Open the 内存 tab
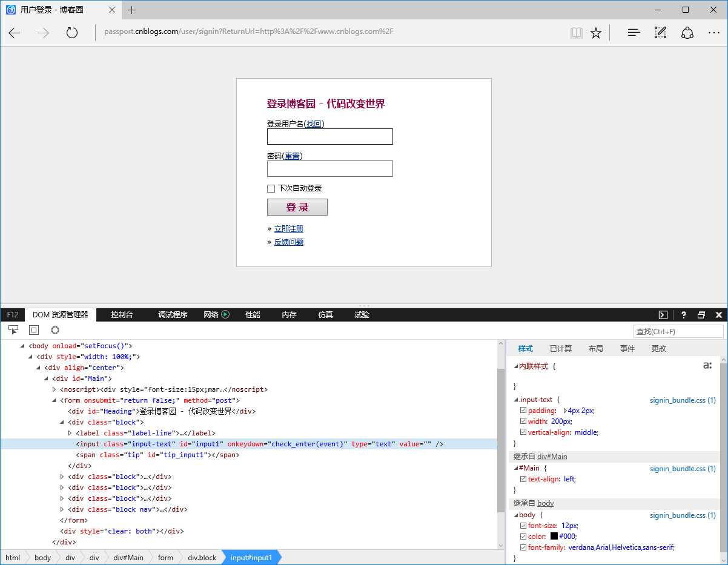This screenshot has height=565, width=728. 289,315
